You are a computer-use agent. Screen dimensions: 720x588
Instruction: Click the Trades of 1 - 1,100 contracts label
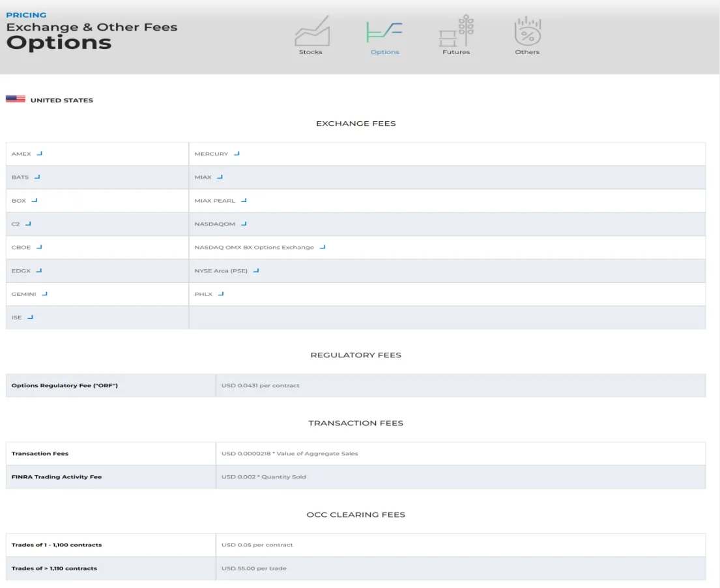(57, 545)
